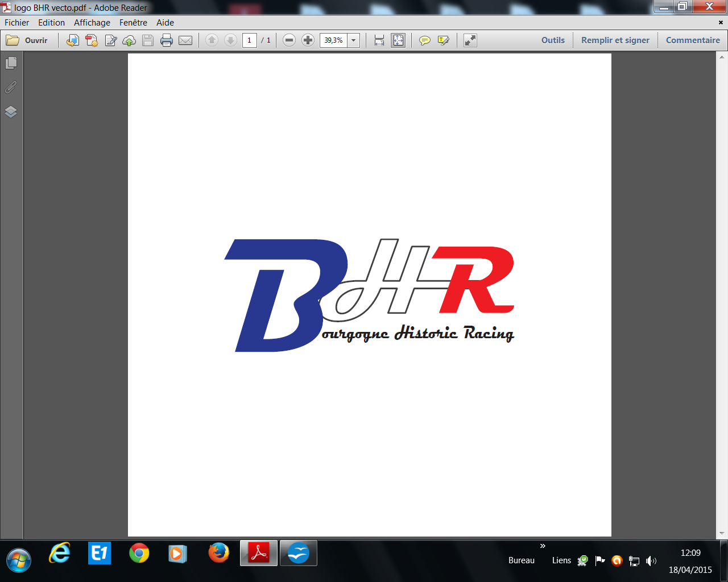The height and width of the screenshot is (582, 728).
Task: Open the Affichage menu
Action: coord(92,23)
